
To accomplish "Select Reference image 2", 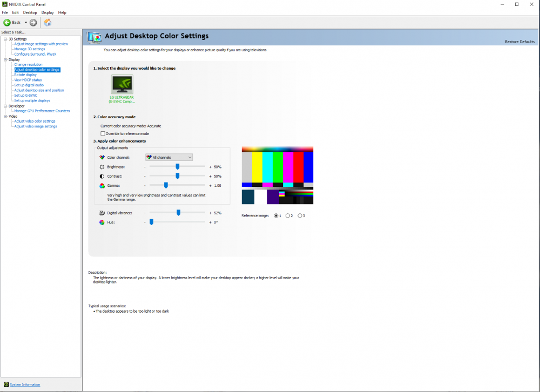I will pos(288,215).
